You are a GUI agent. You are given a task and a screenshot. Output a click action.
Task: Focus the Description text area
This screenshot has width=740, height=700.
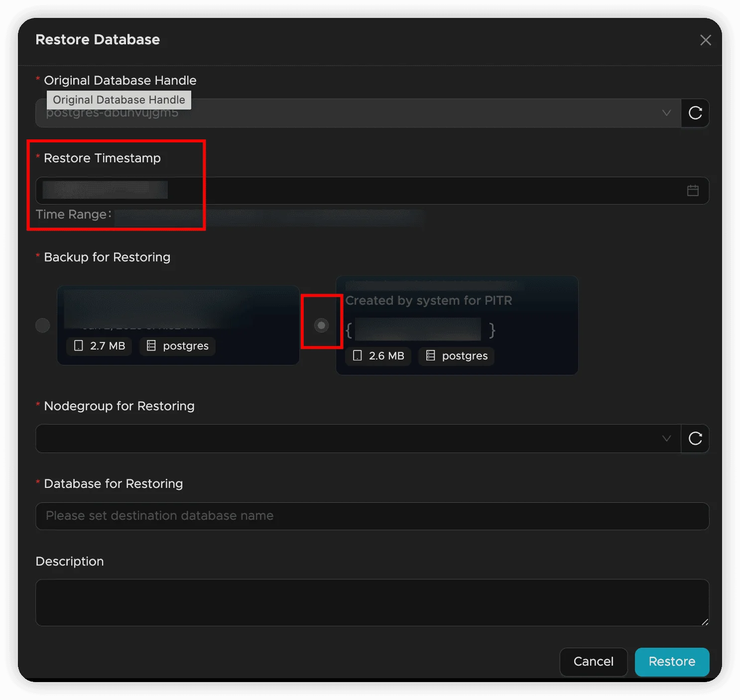(x=372, y=602)
